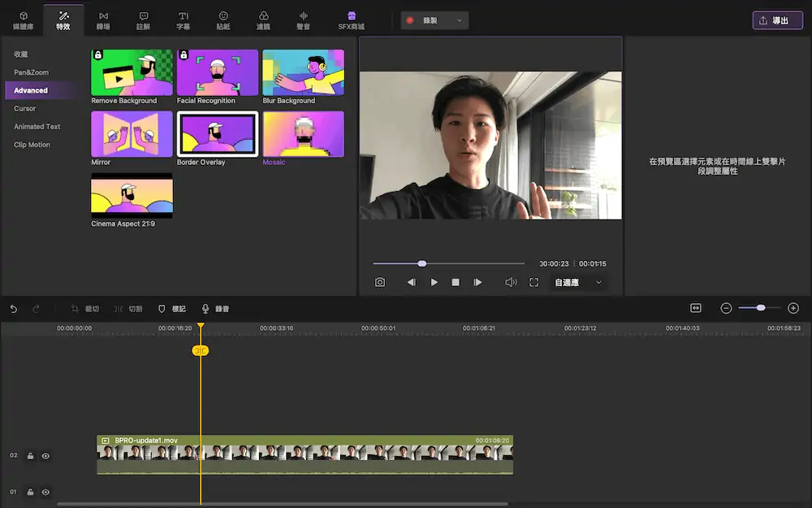Hide track 02 with eye icon
The image size is (812, 508).
(x=45, y=456)
